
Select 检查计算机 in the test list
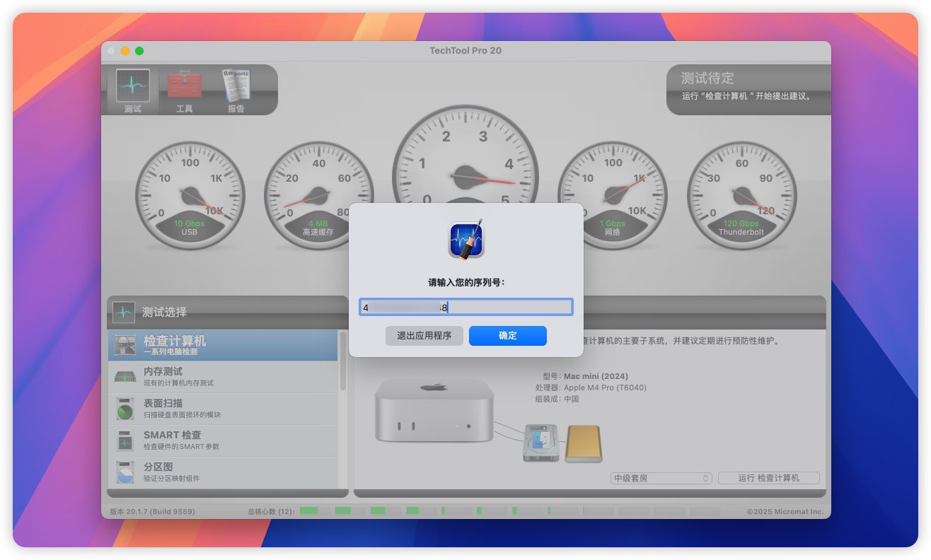coord(223,346)
